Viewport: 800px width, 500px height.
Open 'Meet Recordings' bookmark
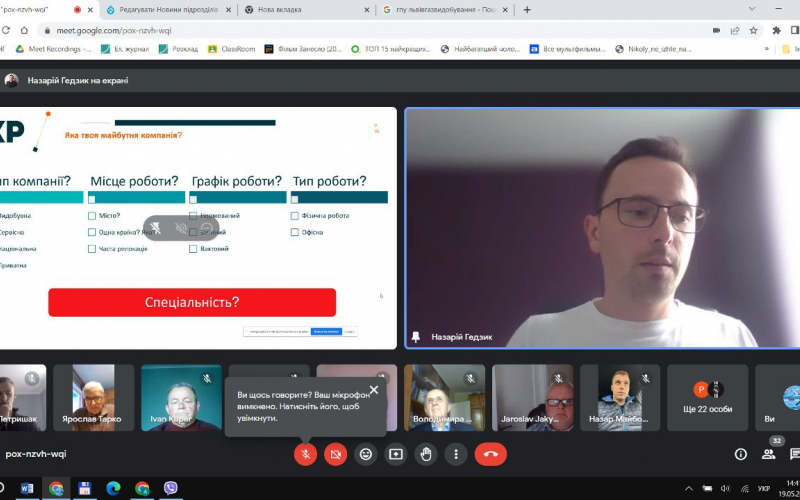[53, 49]
